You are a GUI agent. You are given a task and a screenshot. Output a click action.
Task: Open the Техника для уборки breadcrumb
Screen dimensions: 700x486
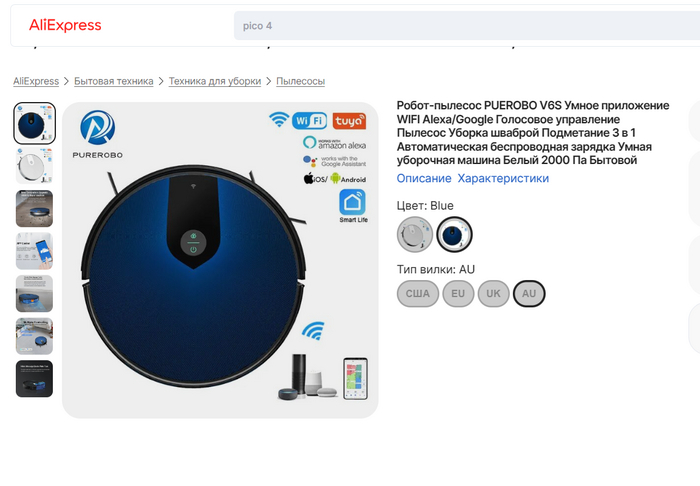point(215,81)
